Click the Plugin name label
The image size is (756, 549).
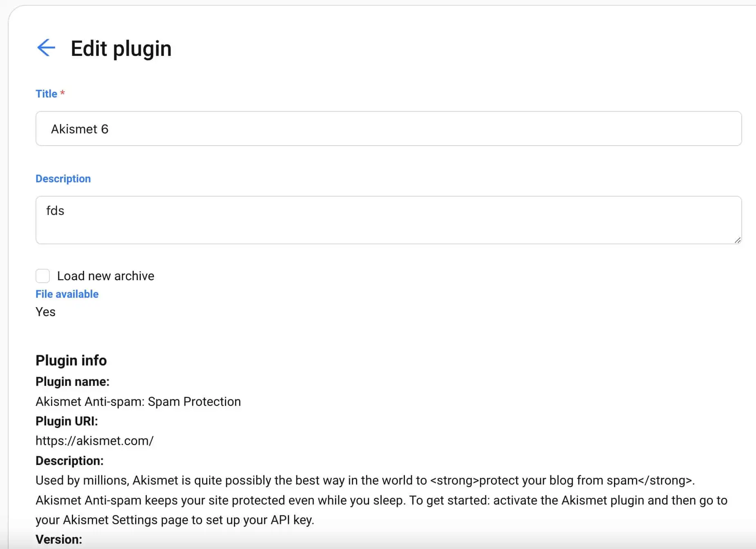point(72,381)
